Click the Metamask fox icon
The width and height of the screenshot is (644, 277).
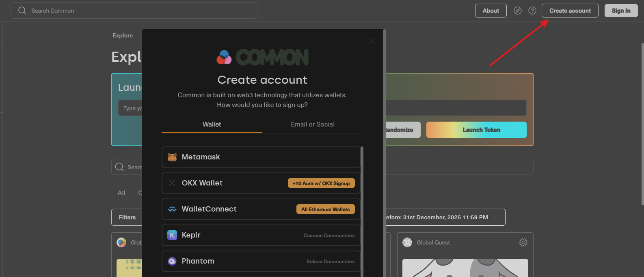coord(172,157)
